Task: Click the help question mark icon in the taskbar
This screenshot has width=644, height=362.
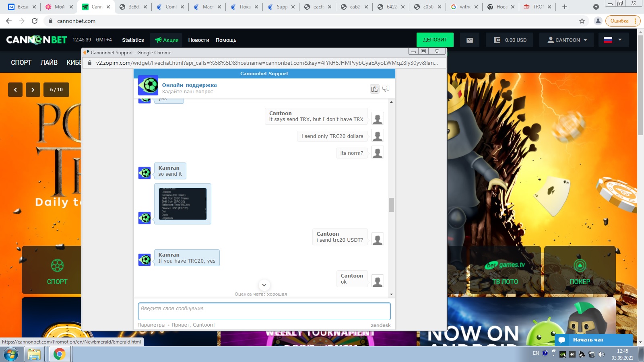Action: click(545, 354)
